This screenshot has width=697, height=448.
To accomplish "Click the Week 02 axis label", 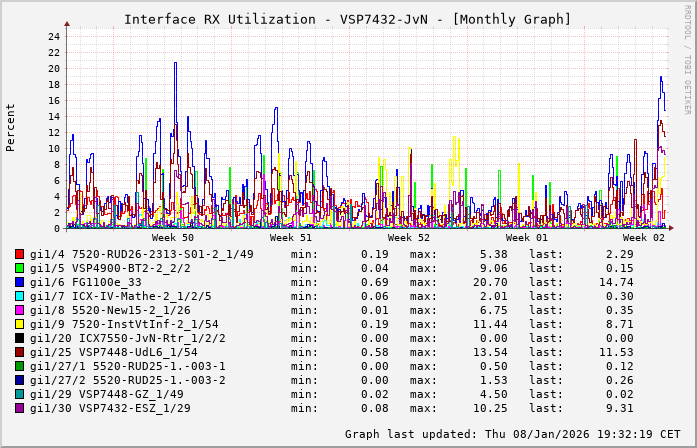I will point(644,238).
